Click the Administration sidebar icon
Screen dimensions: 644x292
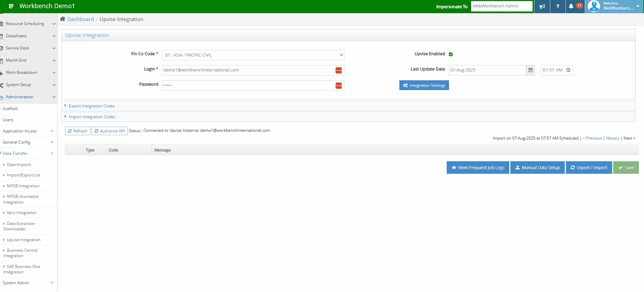(x=2, y=97)
